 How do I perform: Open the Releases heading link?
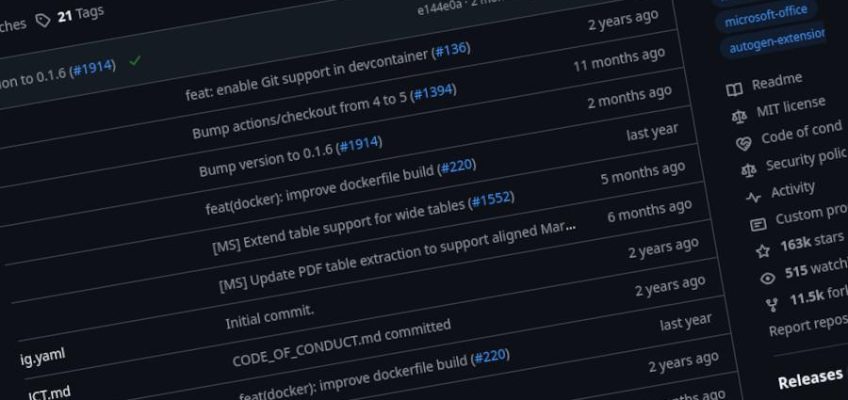click(x=810, y=376)
